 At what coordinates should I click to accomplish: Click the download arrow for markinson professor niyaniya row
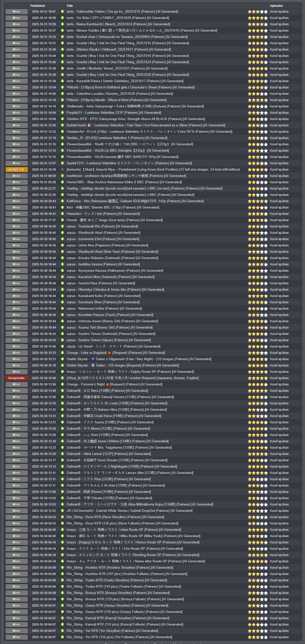point(62,176)
